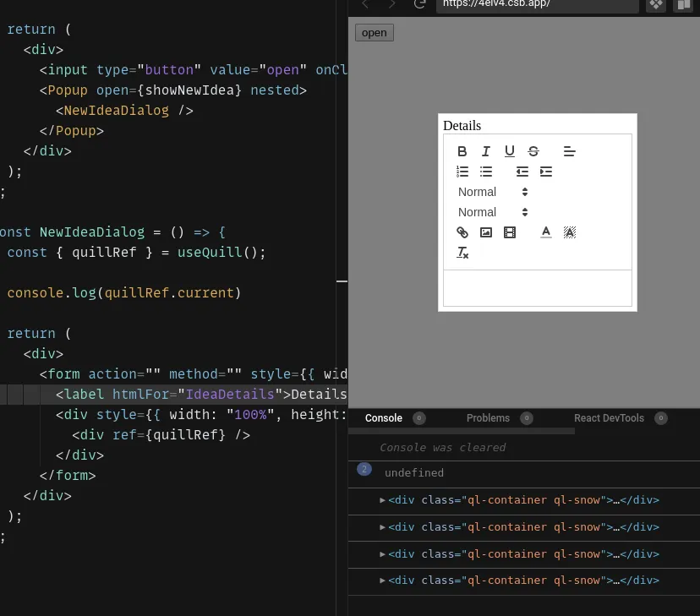
Task: Open the second Normal header dropdown
Action: (x=493, y=212)
